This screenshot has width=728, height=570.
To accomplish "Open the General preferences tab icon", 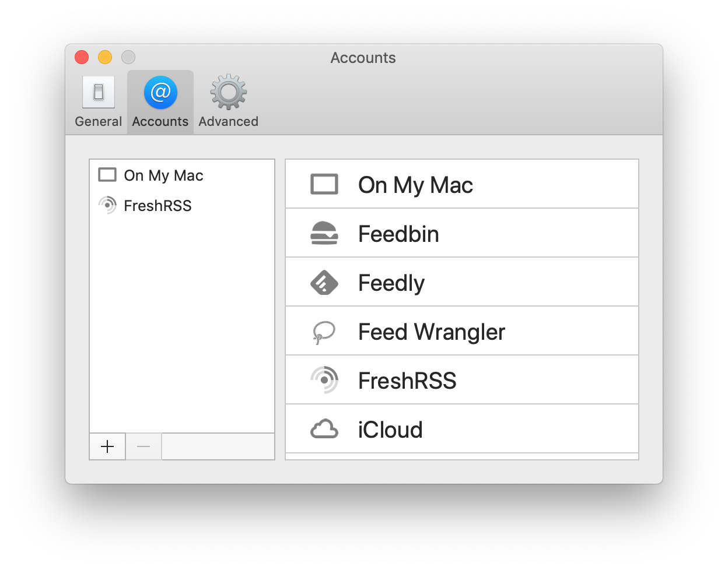I will [99, 92].
